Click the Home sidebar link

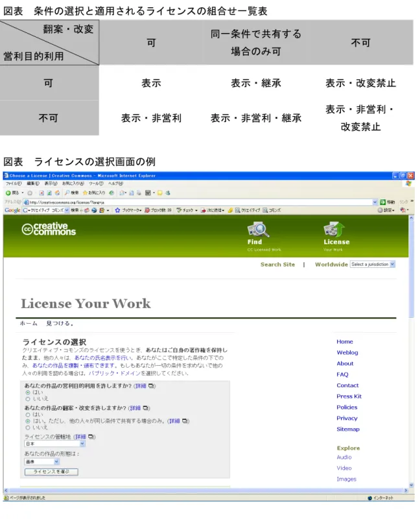point(345,342)
